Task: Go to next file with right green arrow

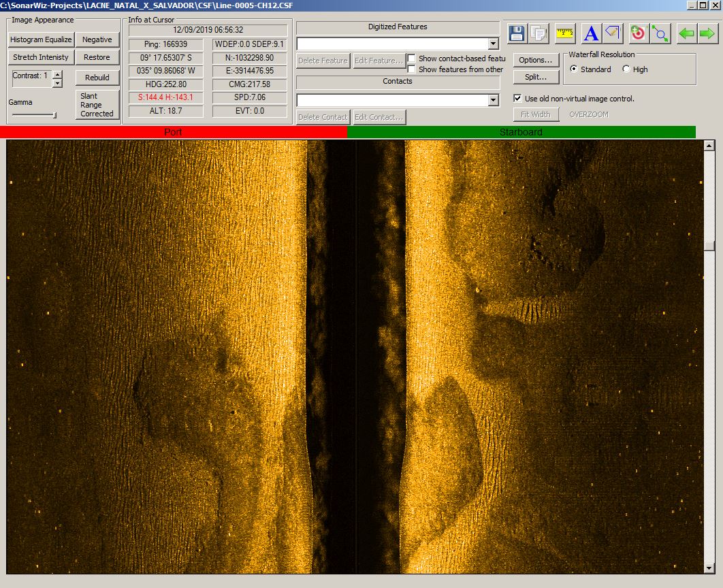Action: tap(707, 33)
